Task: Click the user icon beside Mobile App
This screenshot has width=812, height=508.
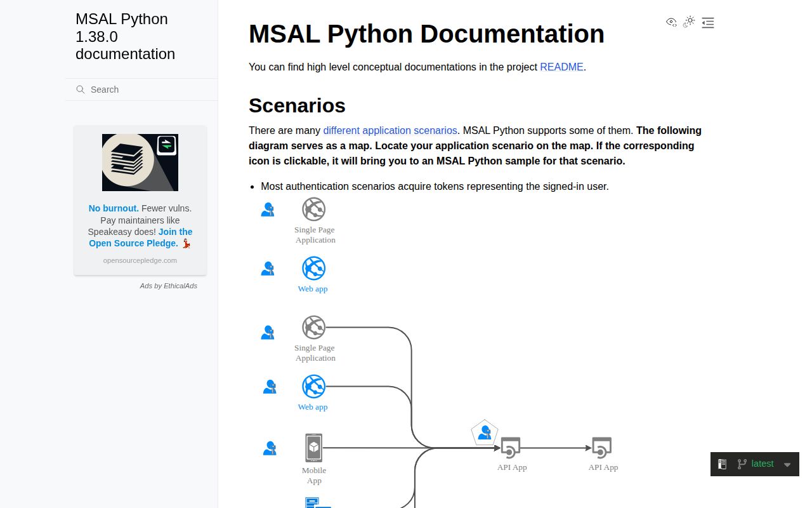Action: pyautogui.click(x=270, y=448)
